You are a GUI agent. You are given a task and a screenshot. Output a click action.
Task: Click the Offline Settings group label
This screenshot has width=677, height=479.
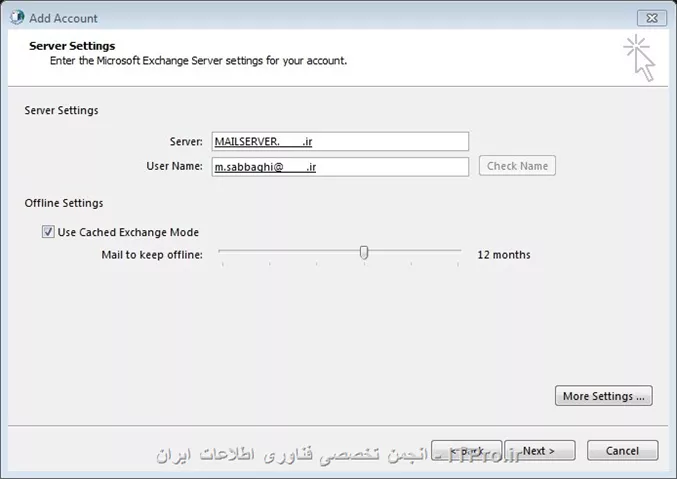64,203
